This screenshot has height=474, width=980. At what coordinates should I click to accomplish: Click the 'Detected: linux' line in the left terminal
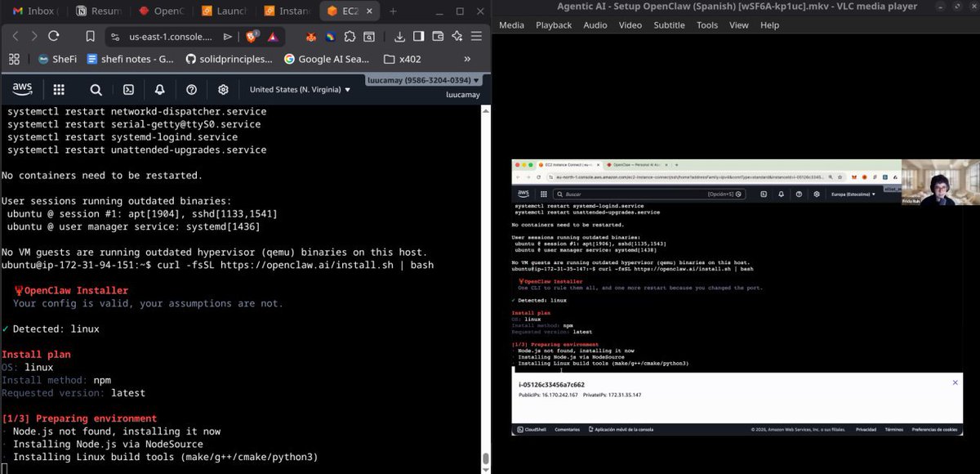[51, 329]
